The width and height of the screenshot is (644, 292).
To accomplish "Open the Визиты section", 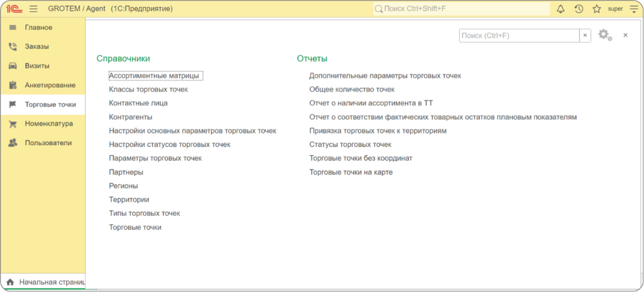I will [43, 65].
